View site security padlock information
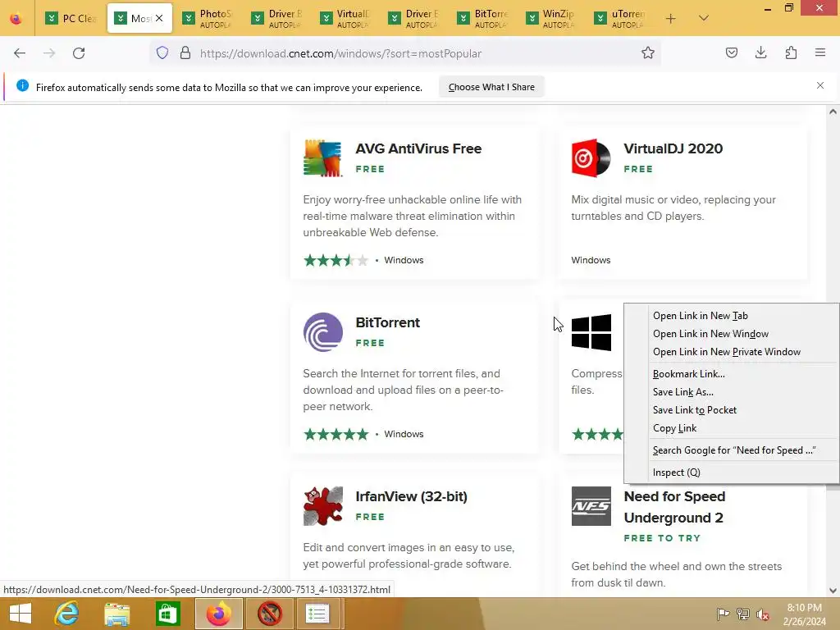 point(185,53)
